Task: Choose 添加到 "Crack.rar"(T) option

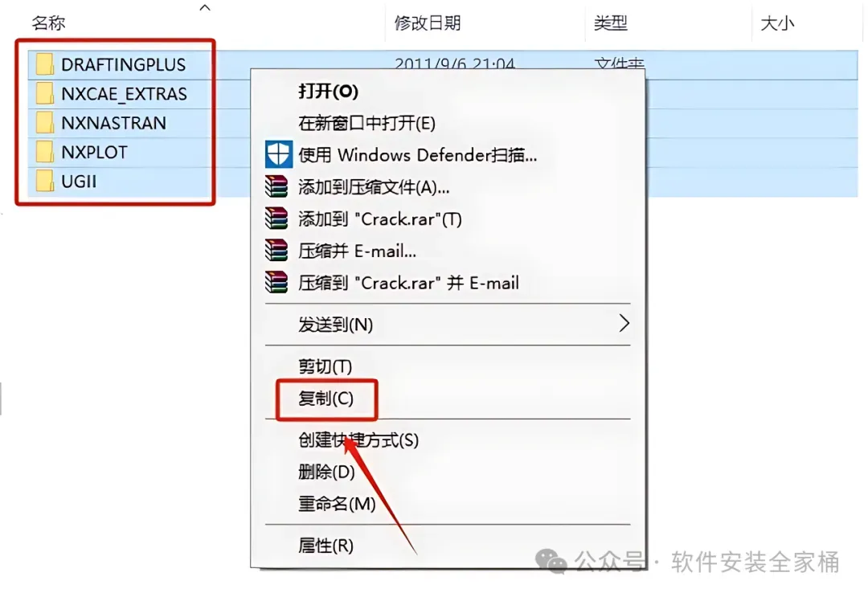Action: click(379, 219)
